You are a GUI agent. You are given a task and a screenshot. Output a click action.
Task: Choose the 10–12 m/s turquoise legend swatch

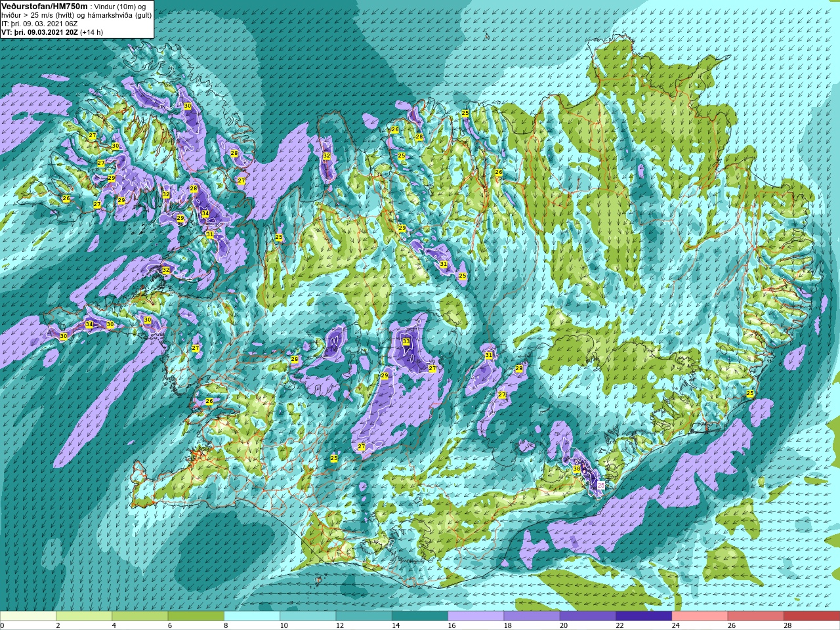coord(308,616)
